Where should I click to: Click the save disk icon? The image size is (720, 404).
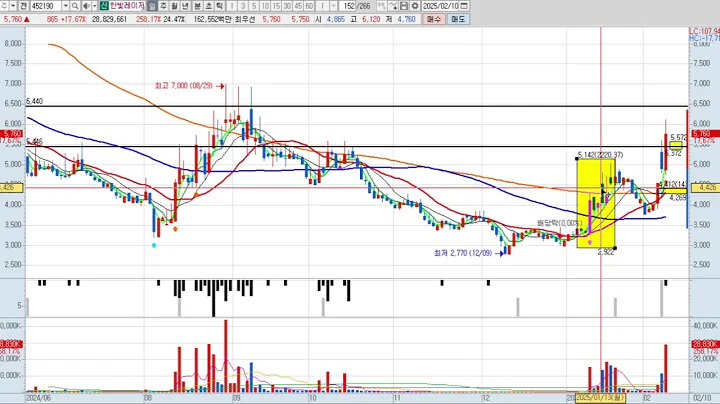click(x=404, y=6)
